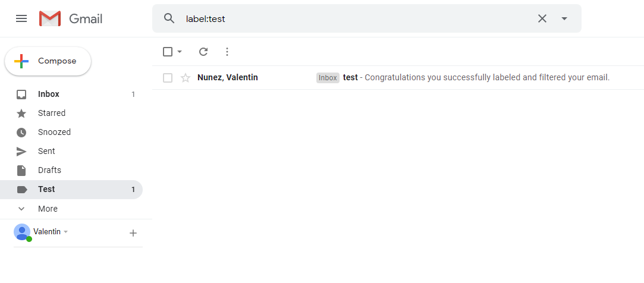This screenshot has height=283, width=644.
Task: Open the select-all dropdown arrow
Action: [180, 52]
